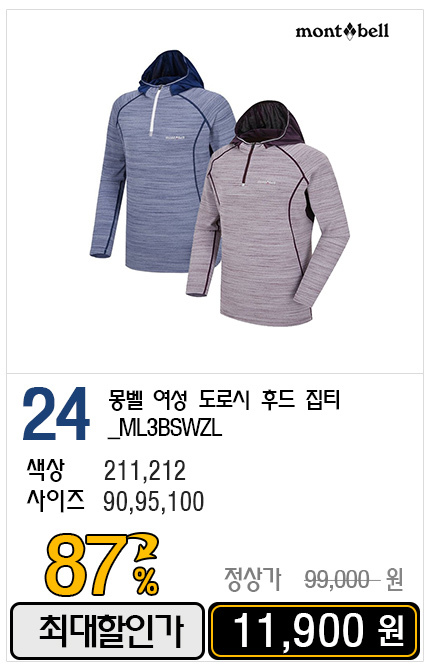This screenshot has height=670, width=430.
Task: Click the 색상 label
Action: 45,470
